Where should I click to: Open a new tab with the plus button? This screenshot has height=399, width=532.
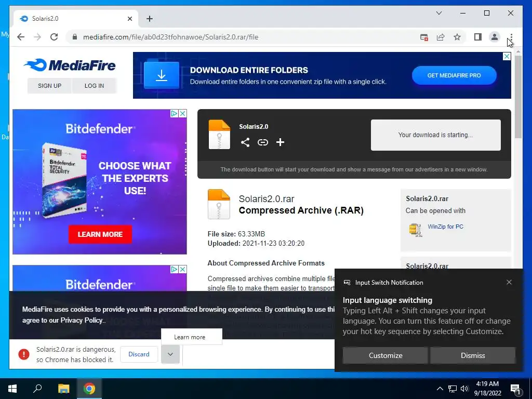[x=149, y=19]
